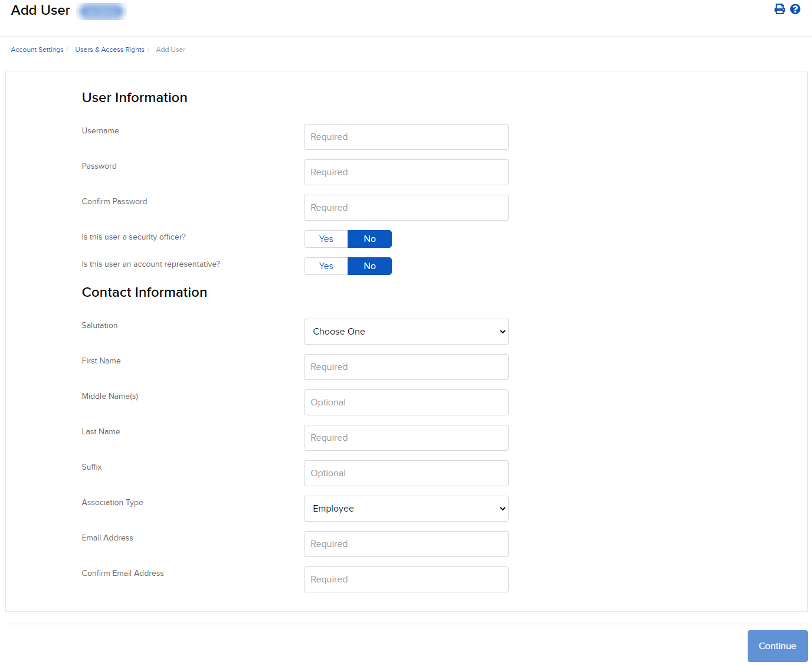Focus the Last Name field

406,438
